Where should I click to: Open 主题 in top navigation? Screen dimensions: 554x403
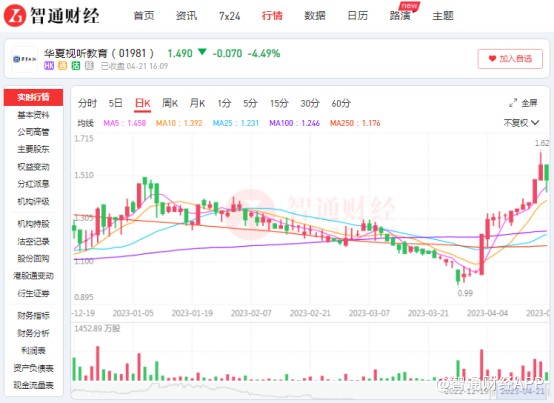tap(443, 16)
